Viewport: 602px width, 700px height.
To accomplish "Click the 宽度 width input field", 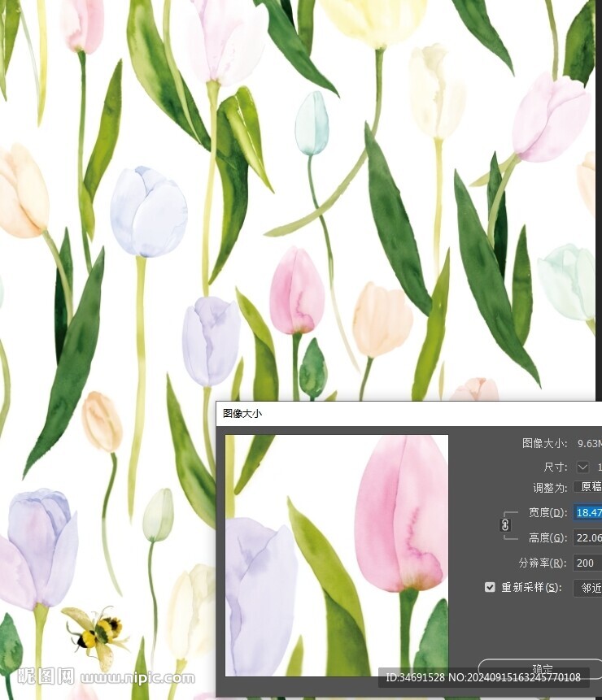I will tap(587, 512).
